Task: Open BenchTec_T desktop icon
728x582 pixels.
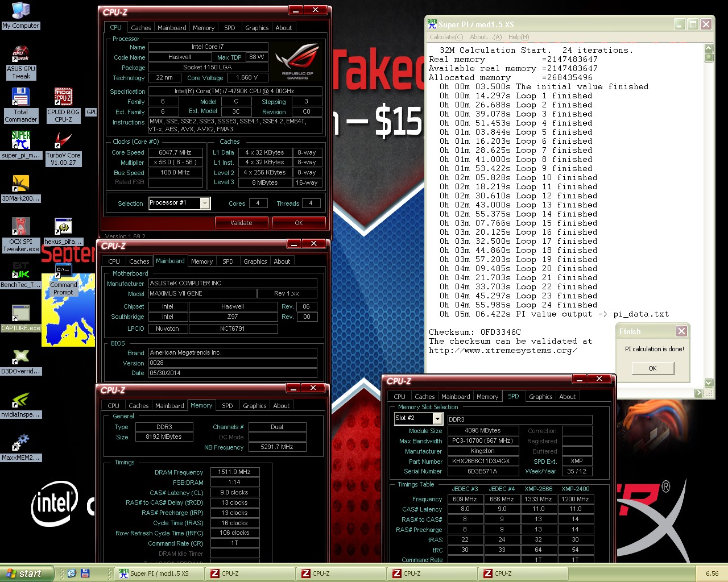Action: tap(21, 275)
